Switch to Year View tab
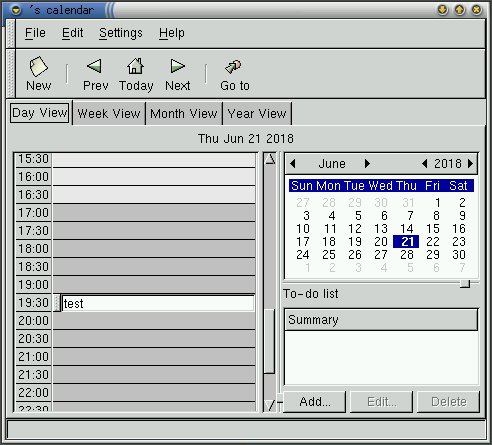Image resolution: width=492 pixels, height=445 pixels. [x=257, y=114]
